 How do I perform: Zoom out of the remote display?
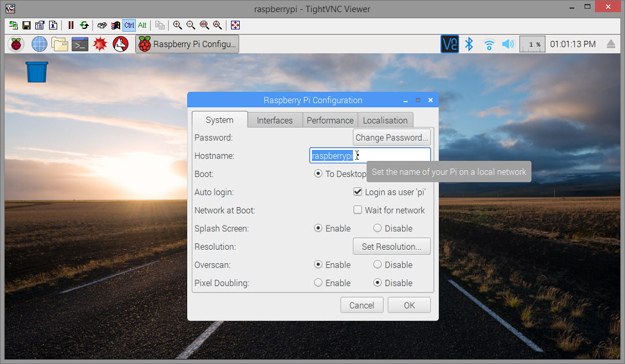click(191, 25)
